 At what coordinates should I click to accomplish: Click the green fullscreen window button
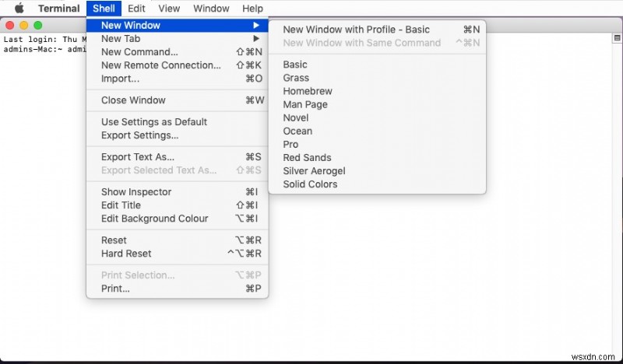coord(37,26)
